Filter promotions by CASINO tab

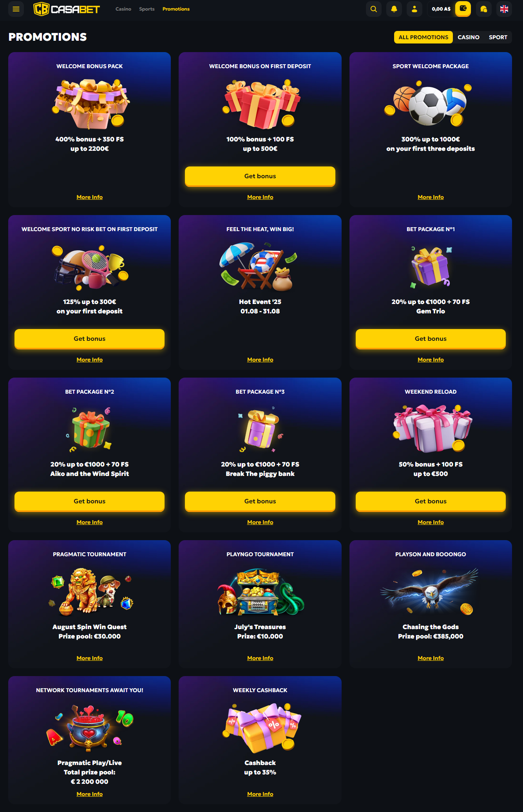click(x=469, y=37)
